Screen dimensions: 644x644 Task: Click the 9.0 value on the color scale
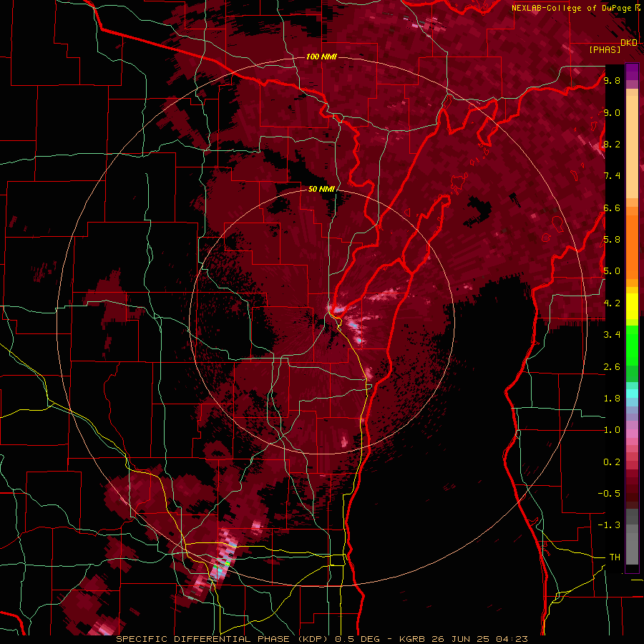point(612,112)
